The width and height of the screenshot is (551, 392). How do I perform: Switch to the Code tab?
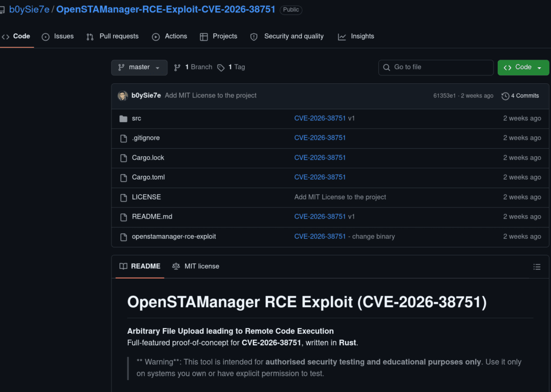tap(16, 36)
